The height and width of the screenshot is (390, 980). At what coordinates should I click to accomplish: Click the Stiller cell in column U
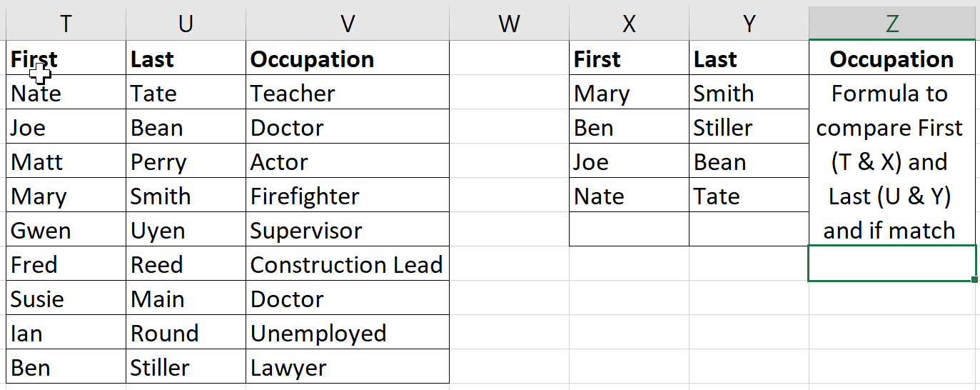point(186,367)
